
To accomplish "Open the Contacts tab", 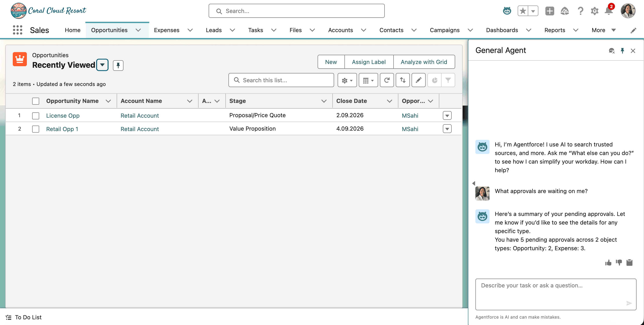I will [391, 30].
